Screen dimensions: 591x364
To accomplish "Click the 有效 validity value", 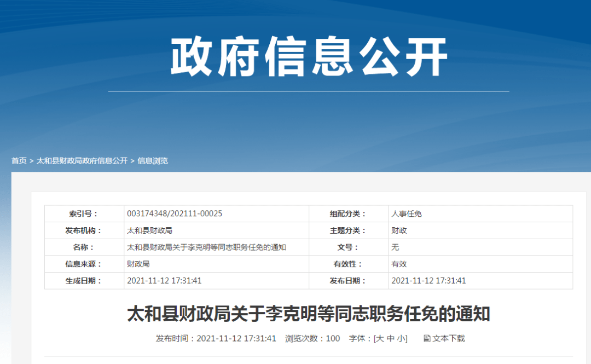I will pos(399,264).
